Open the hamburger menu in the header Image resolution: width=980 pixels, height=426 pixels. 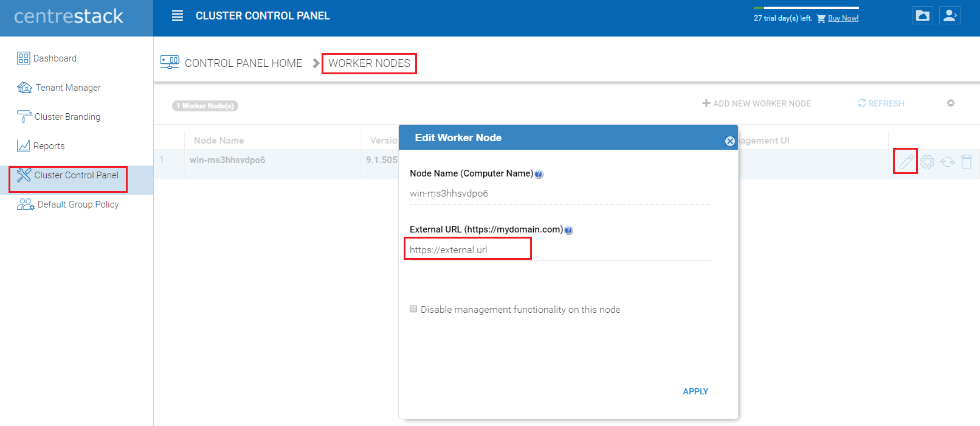[x=178, y=16]
